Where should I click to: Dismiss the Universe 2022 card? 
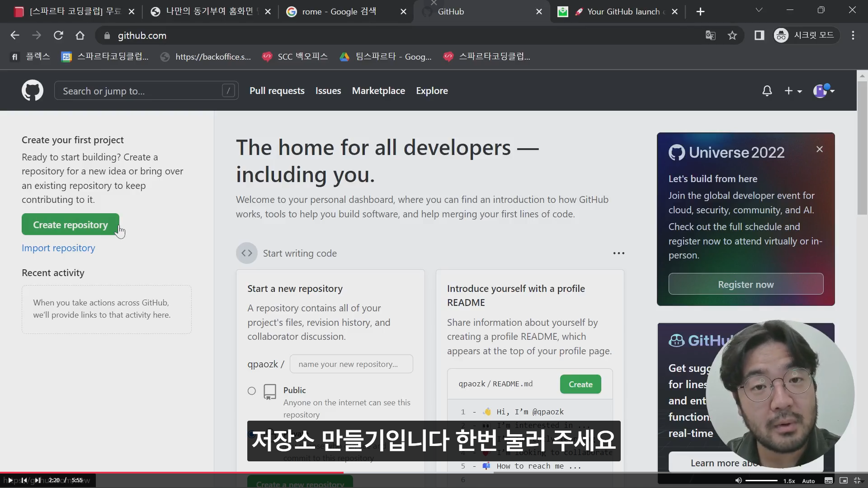coord(820,149)
